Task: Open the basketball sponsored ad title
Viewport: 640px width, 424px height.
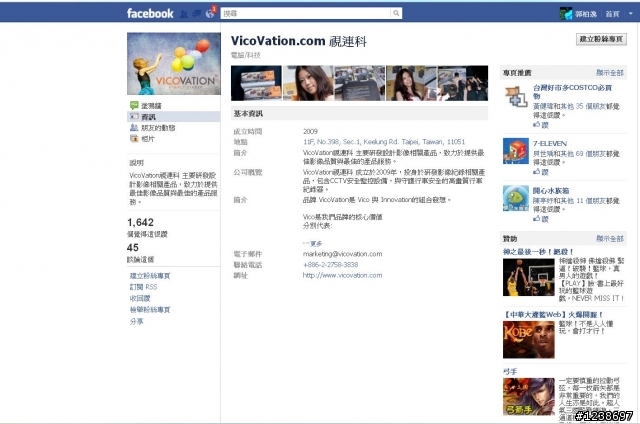Action: (x=538, y=252)
